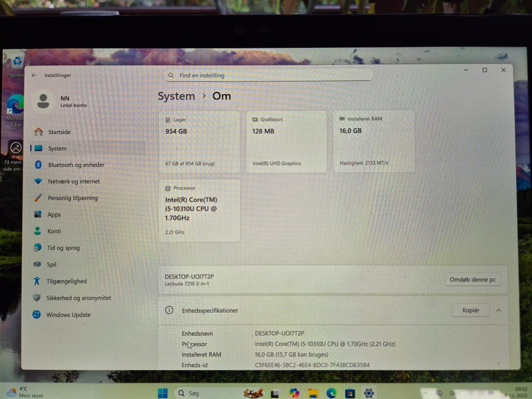This screenshot has height=399, width=532.
Task: Open Task View from the taskbar
Action: (275, 393)
